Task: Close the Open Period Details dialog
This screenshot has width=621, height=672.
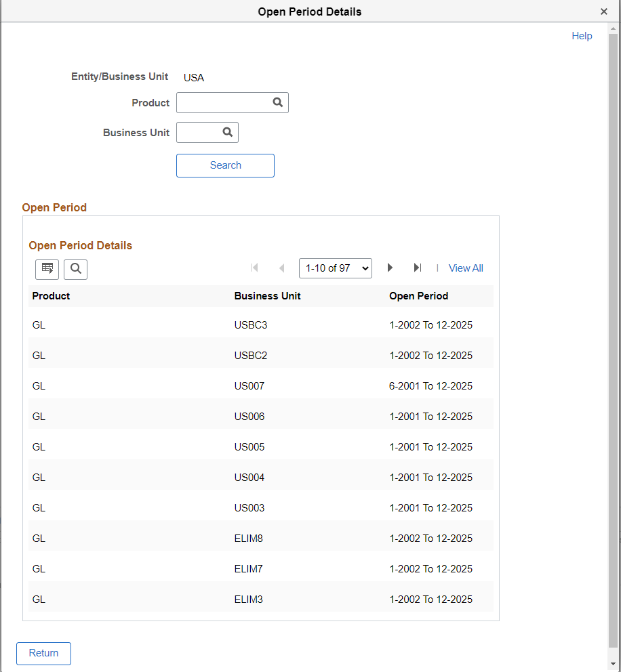Action: click(x=604, y=12)
